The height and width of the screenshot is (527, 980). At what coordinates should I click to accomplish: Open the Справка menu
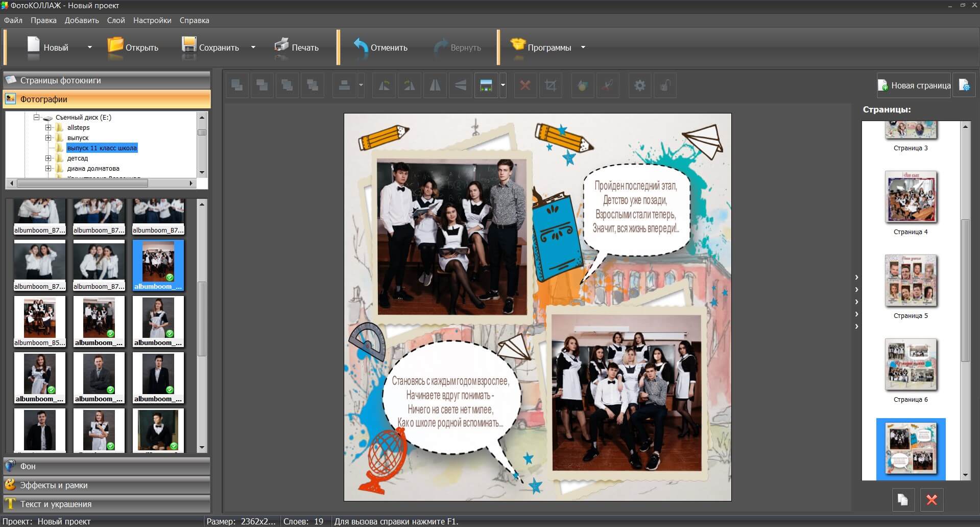tap(195, 20)
